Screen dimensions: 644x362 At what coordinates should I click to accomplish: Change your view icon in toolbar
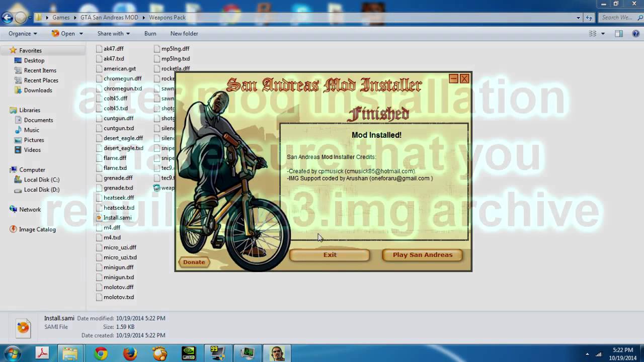tap(593, 34)
